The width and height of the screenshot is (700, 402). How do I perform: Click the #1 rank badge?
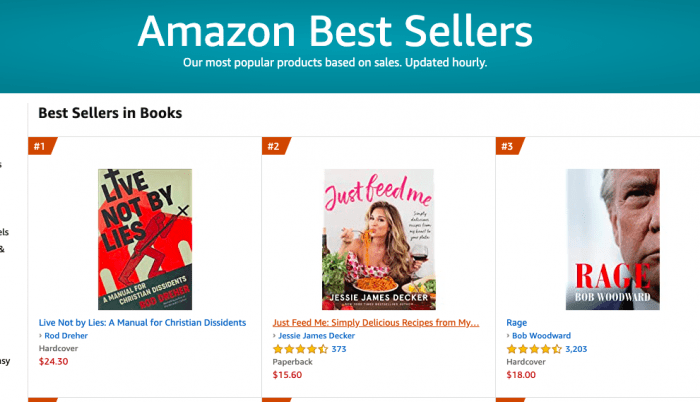[x=41, y=147]
